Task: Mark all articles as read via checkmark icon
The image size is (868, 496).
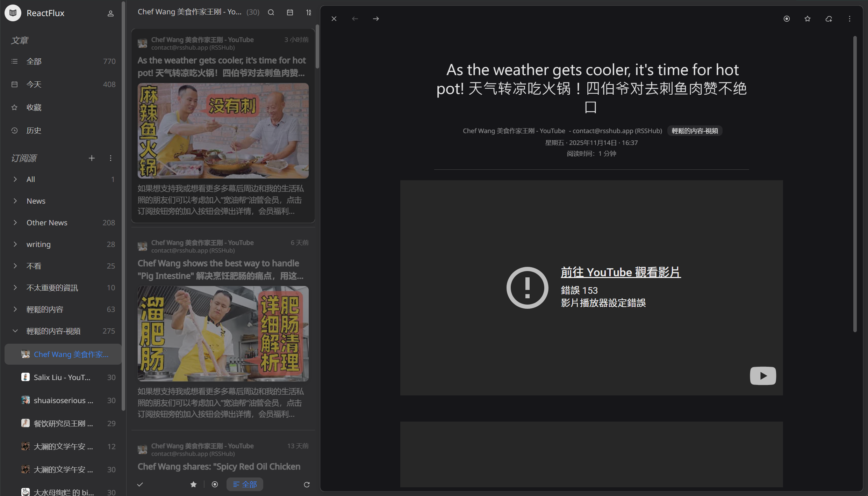Action: pos(140,484)
